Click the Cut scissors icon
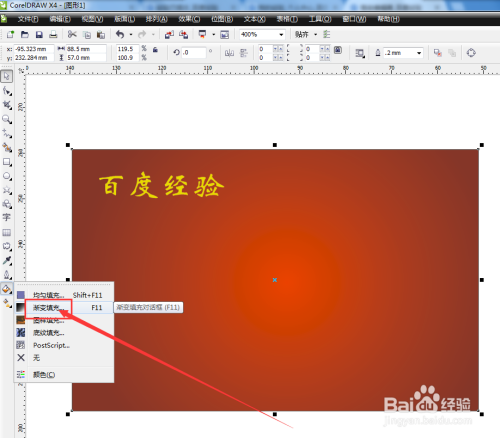Screen dimensions: 500x438 (72, 34)
